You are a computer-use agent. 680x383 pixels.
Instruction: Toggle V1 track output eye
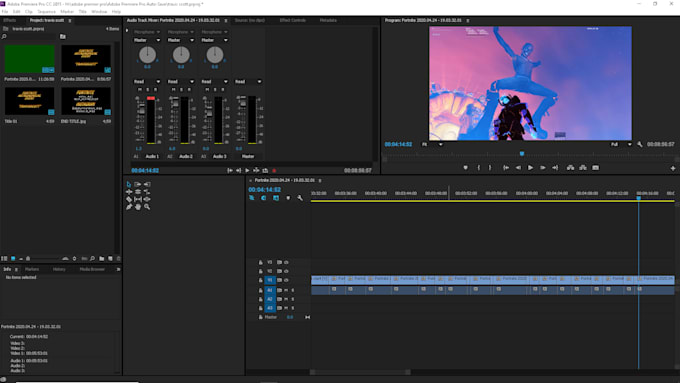pos(286,280)
